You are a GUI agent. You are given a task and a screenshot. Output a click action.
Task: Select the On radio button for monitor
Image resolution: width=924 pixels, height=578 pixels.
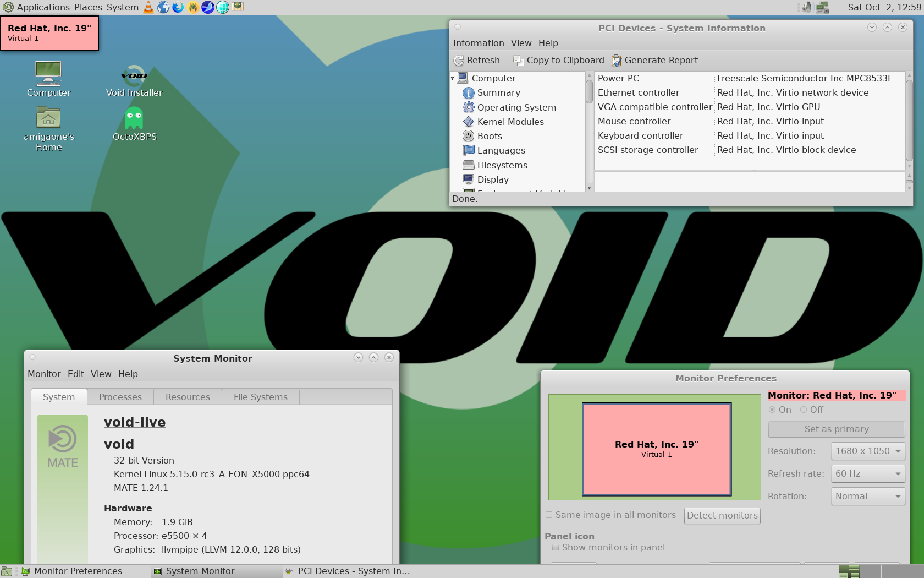tap(772, 410)
